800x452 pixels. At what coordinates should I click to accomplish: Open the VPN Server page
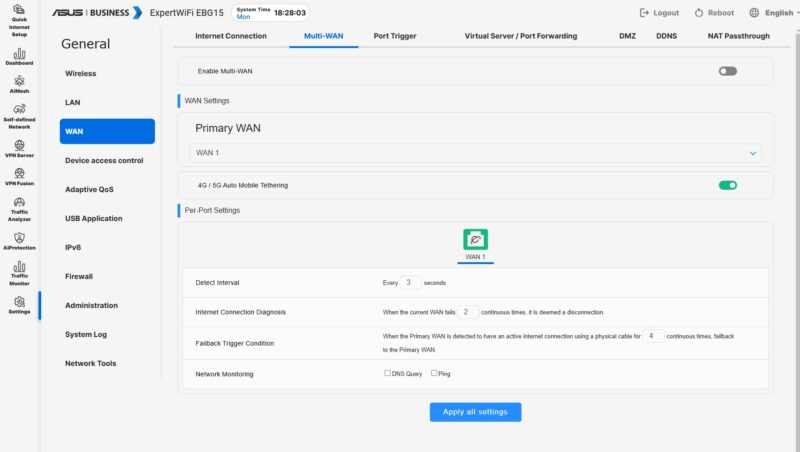(x=19, y=149)
